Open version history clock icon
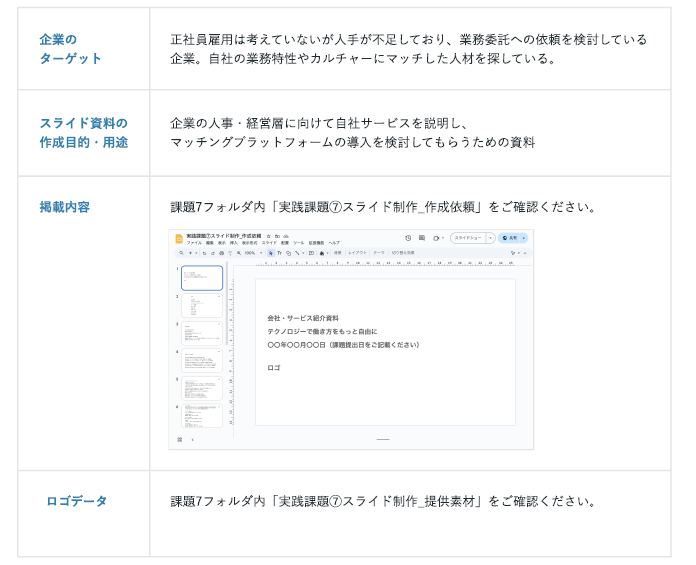The width and height of the screenshot is (696, 565). click(407, 238)
